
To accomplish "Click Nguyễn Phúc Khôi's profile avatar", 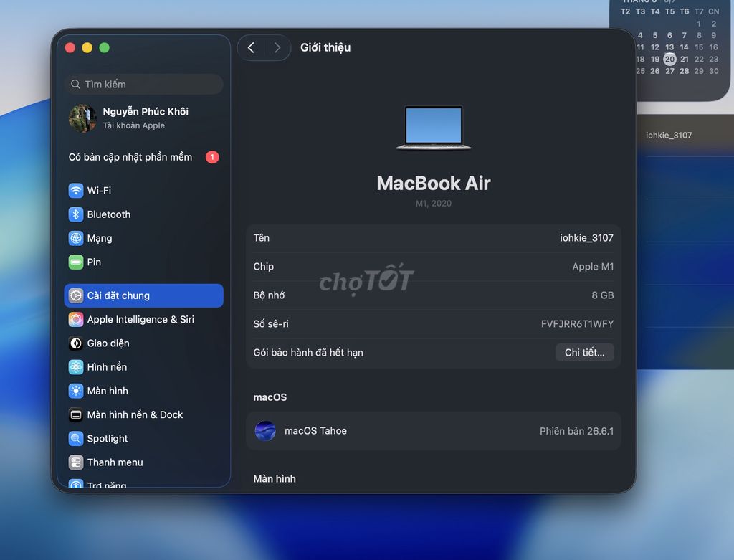I will pos(83,118).
